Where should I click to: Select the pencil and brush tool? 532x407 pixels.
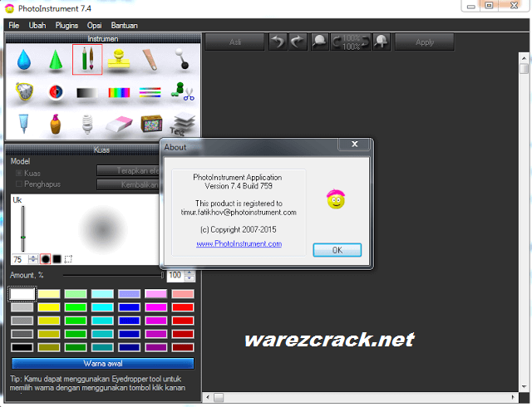(87, 59)
